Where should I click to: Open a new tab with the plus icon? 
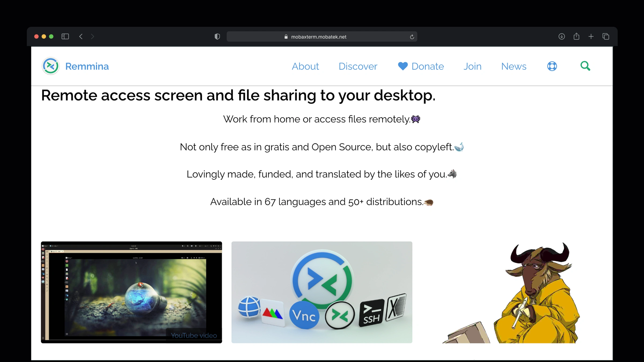point(591,36)
